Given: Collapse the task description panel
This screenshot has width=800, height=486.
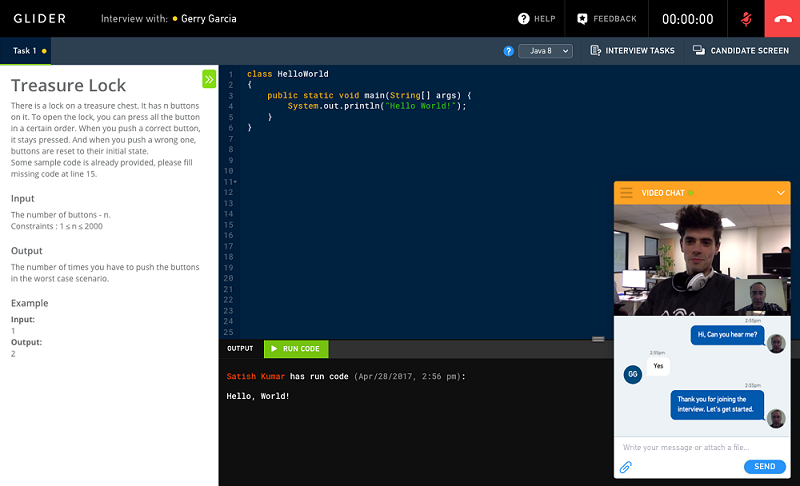Looking at the screenshot, I should (x=209, y=79).
